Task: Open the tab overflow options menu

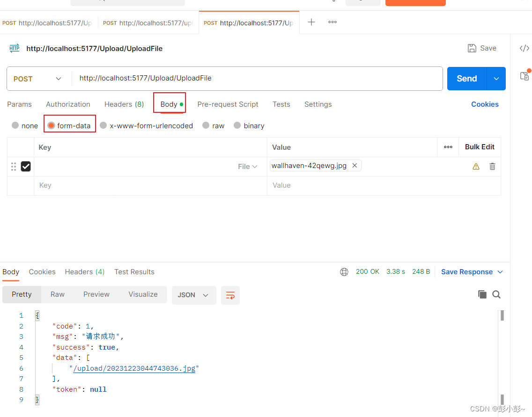Action: point(332,22)
